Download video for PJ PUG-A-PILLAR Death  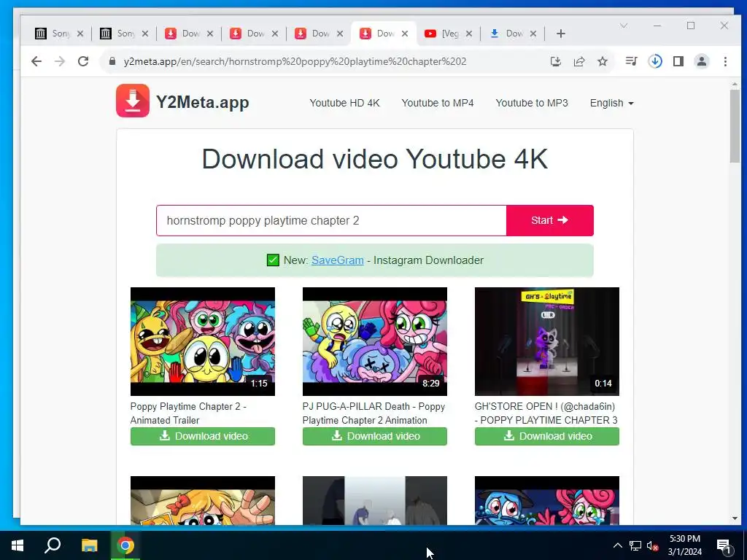[x=374, y=436]
